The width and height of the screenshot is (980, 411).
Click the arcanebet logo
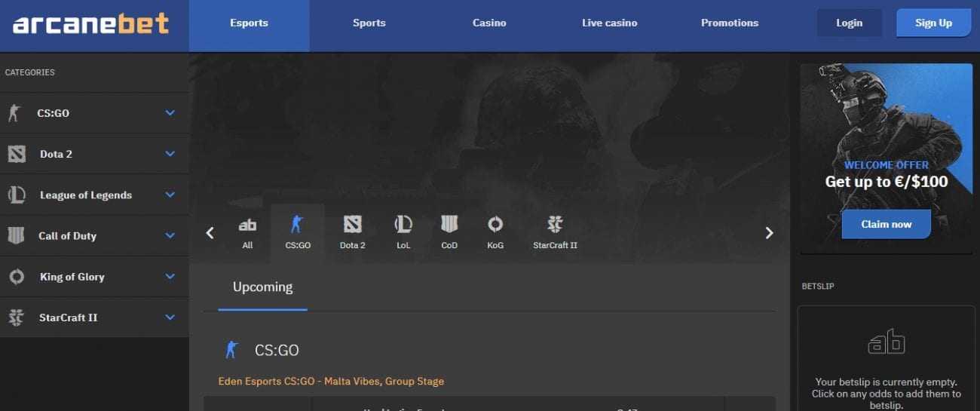point(91,23)
